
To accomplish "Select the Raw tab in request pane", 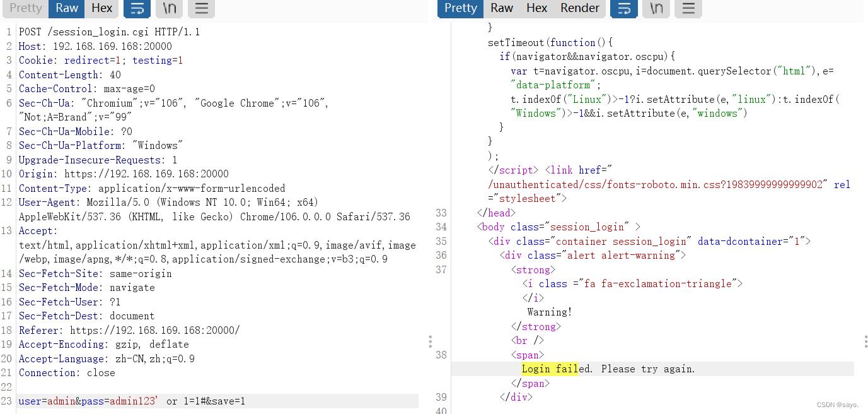I will click(x=67, y=8).
